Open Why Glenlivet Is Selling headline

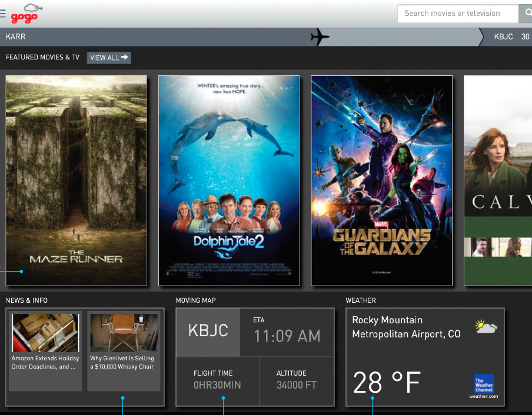(x=122, y=363)
